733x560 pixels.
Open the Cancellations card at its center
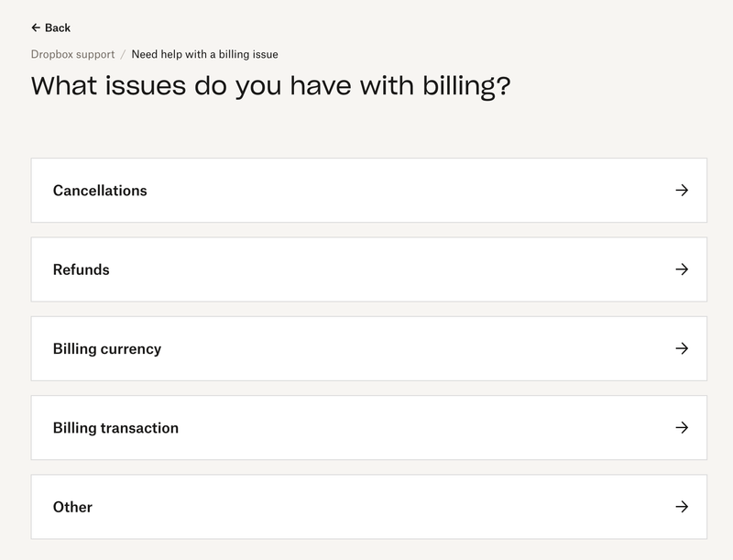pos(369,191)
